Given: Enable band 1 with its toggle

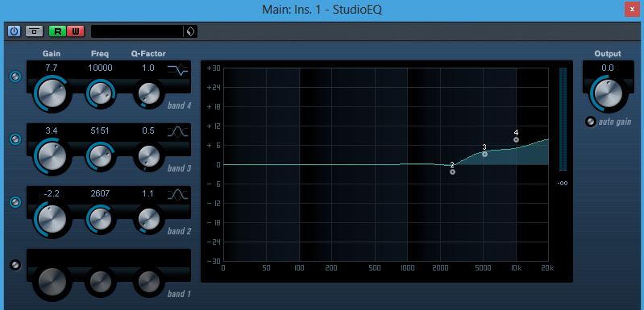Looking at the screenshot, I should click(15, 265).
